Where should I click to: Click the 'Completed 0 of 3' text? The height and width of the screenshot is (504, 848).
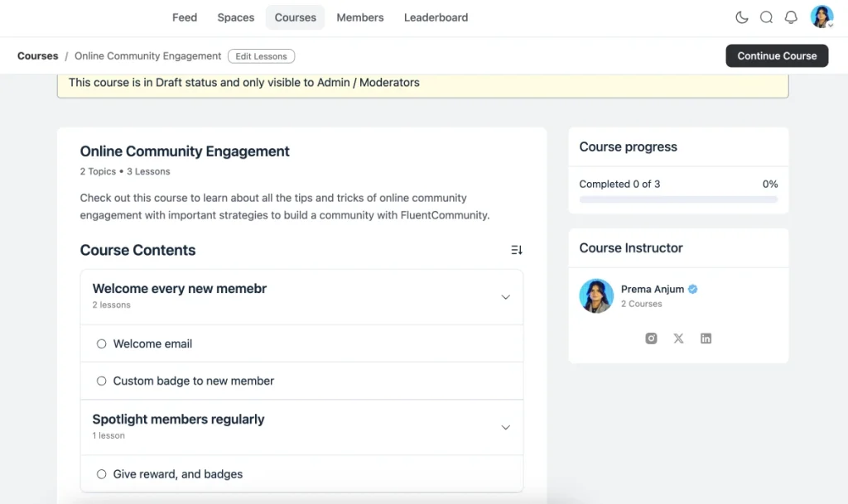click(x=619, y=185)
